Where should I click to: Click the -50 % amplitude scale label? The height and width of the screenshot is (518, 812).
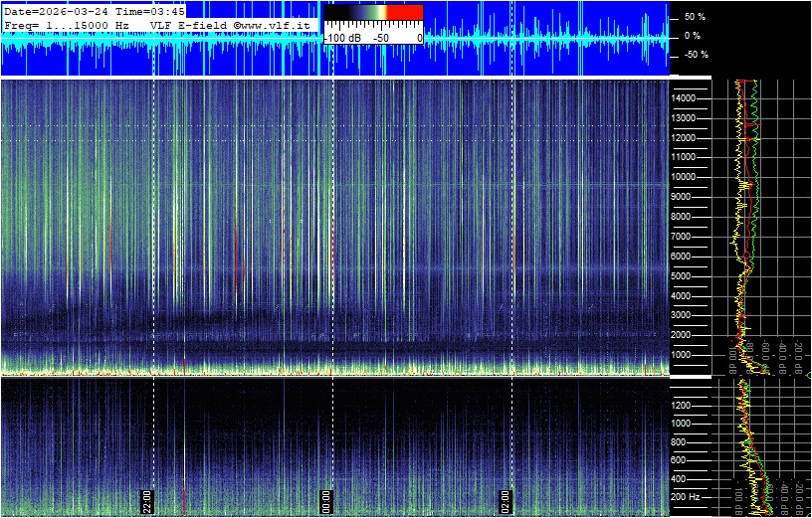695,55
